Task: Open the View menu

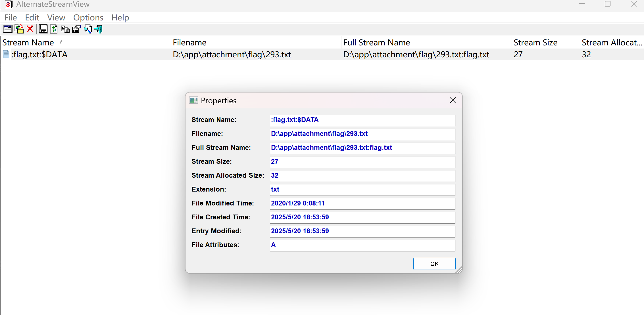Action: pos(56,18)
